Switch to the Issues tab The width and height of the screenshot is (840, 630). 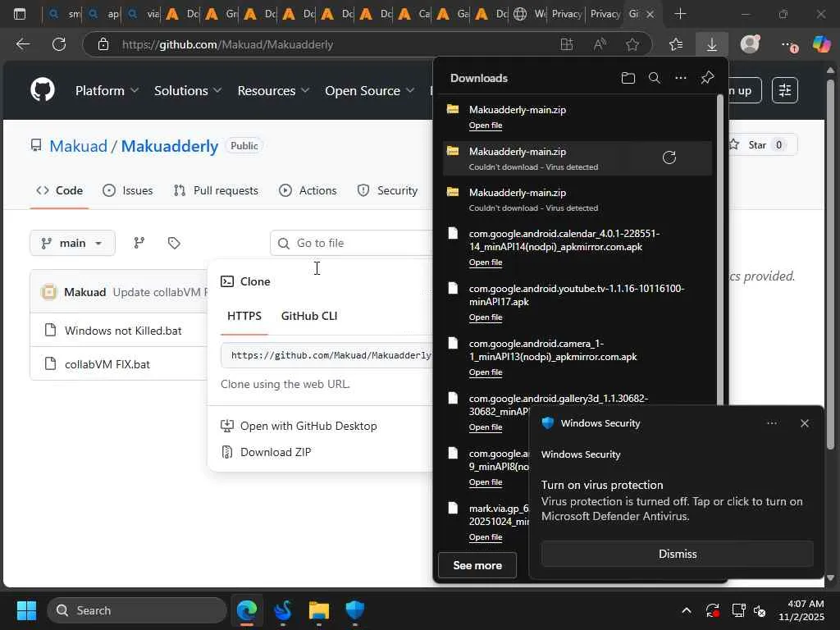(x=127, y=190)
